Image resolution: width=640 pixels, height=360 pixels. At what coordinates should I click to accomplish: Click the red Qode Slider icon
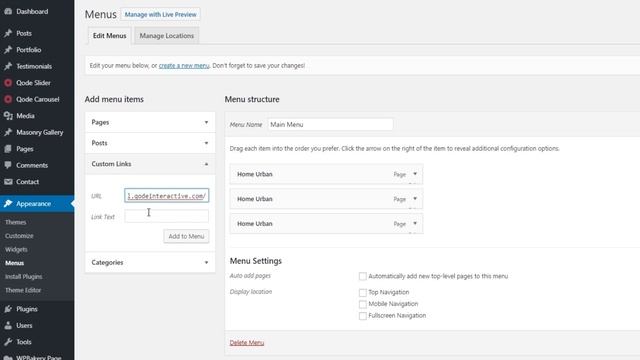tap(8, 83)
